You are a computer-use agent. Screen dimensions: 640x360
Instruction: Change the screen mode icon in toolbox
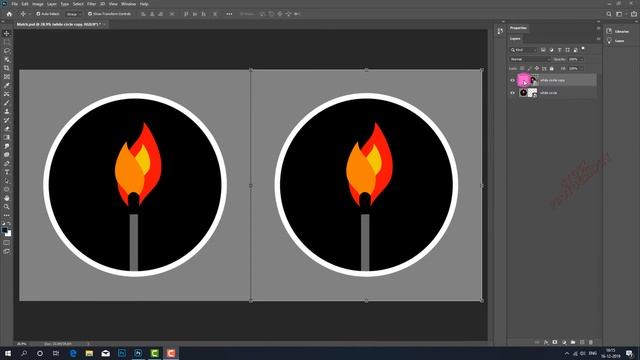click(7, 251)
